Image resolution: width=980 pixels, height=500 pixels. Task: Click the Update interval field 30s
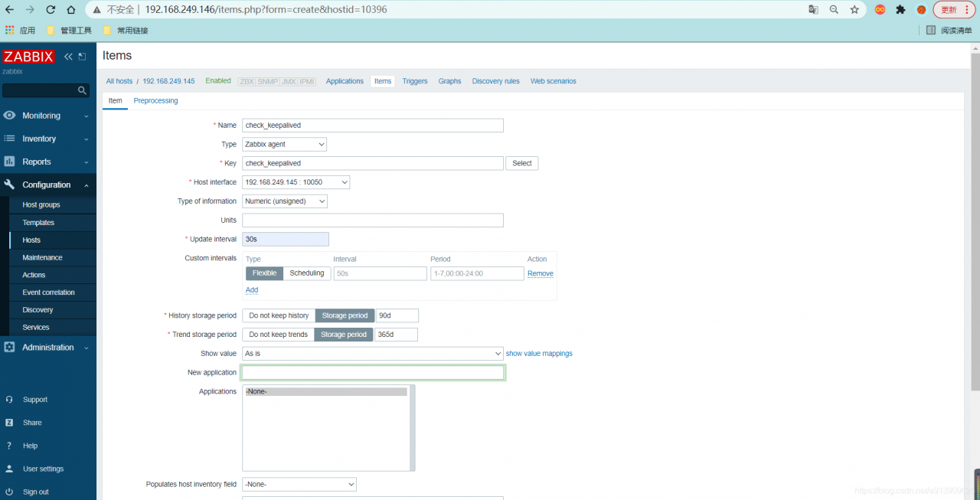click(x=286, y=240)
